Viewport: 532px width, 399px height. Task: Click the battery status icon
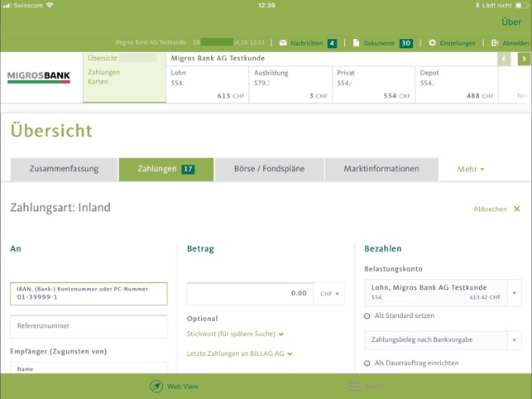pos(521,6)
